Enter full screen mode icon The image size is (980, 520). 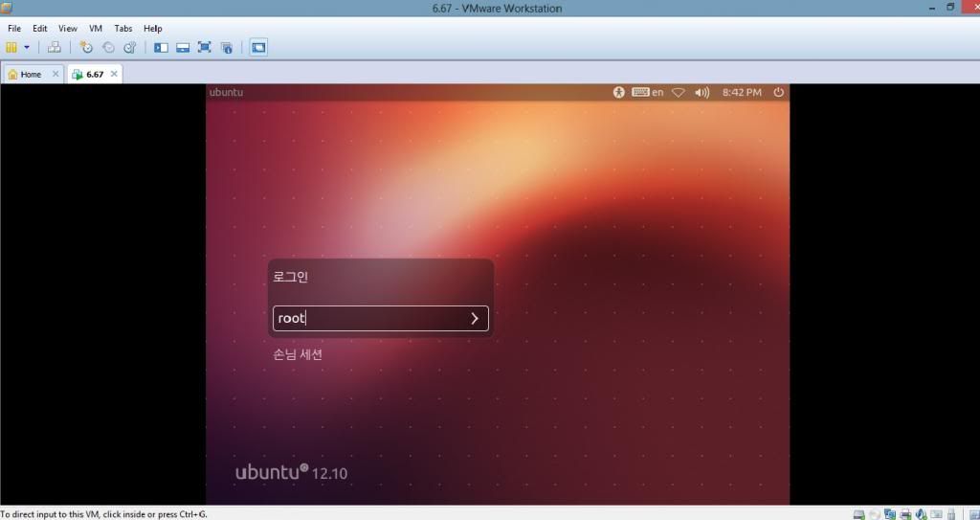click(x=205, y=47)
